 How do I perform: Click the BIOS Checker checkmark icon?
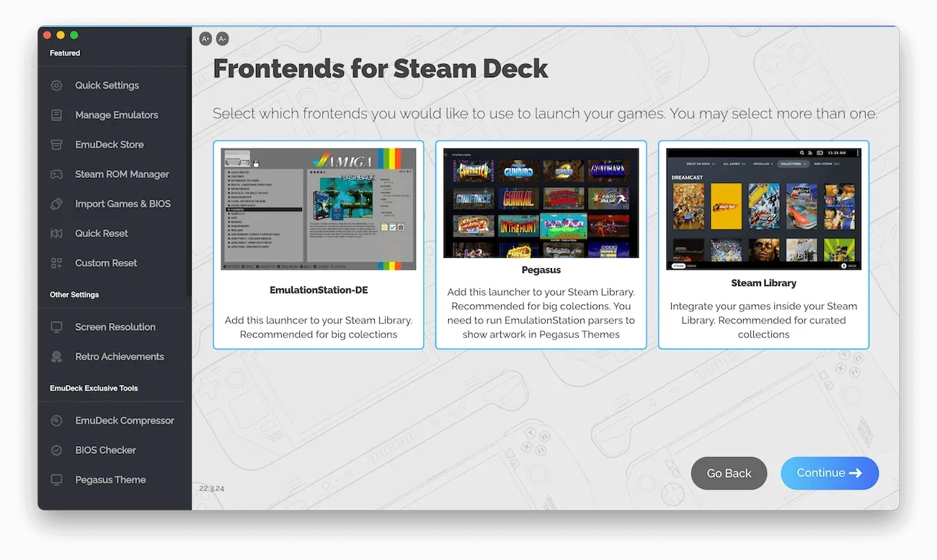(56, 450)
